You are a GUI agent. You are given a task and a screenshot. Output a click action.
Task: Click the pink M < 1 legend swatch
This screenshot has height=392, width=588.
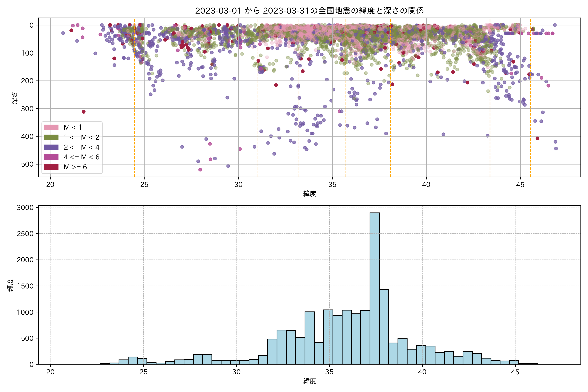[x=51, y=127]
